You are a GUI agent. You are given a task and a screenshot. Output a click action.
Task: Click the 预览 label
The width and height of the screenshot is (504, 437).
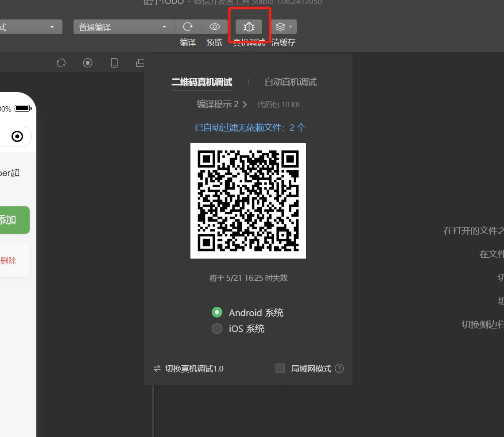214,43
